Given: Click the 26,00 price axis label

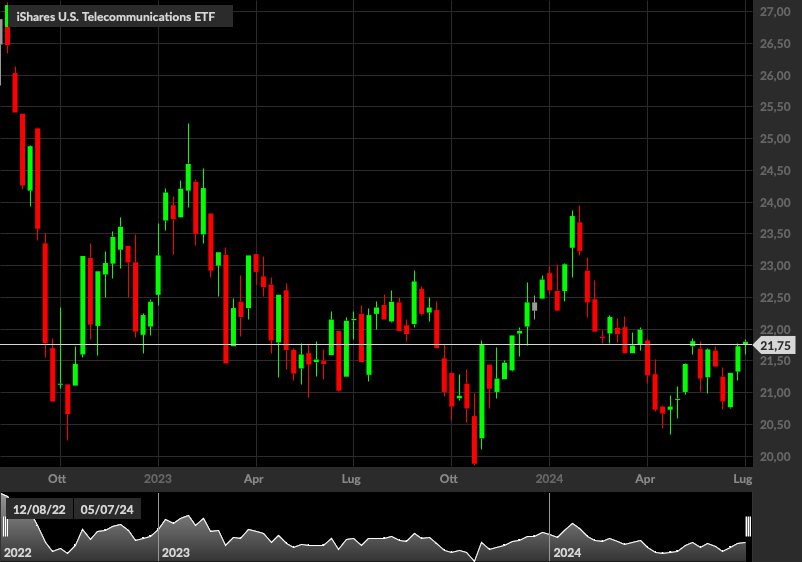Looking at the screenshot, I should tap(775, 76).
